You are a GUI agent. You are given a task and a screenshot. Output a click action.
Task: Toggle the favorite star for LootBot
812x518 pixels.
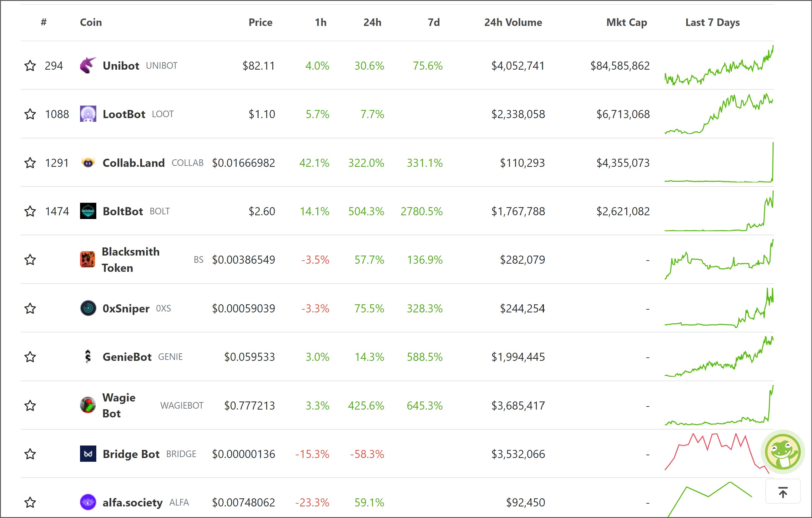(30, 114)
